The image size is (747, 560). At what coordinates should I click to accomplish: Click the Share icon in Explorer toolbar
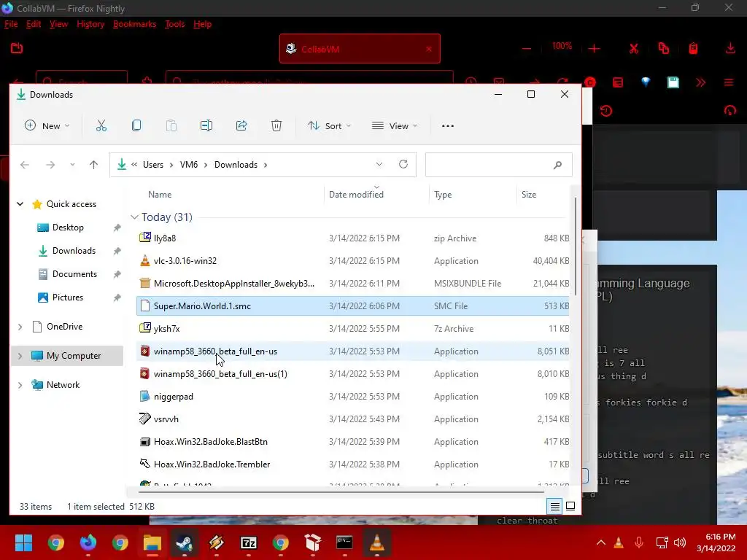[241, 125]
